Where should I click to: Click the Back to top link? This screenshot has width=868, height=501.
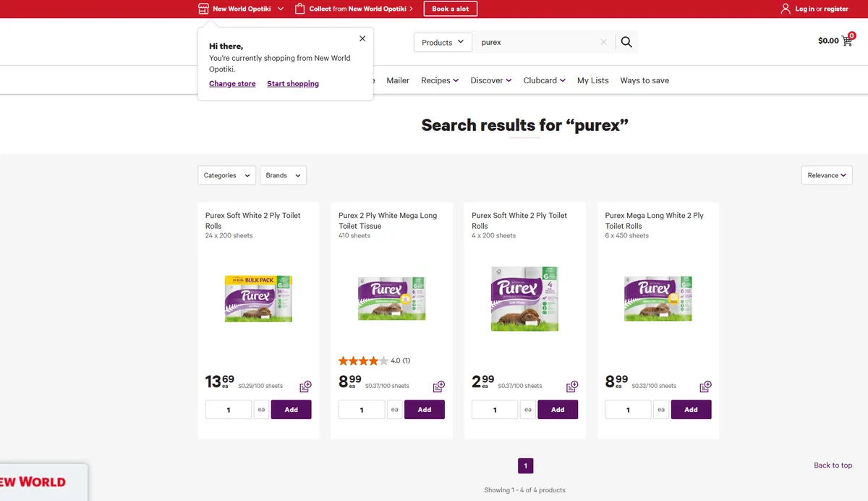[x=833, y=465]
